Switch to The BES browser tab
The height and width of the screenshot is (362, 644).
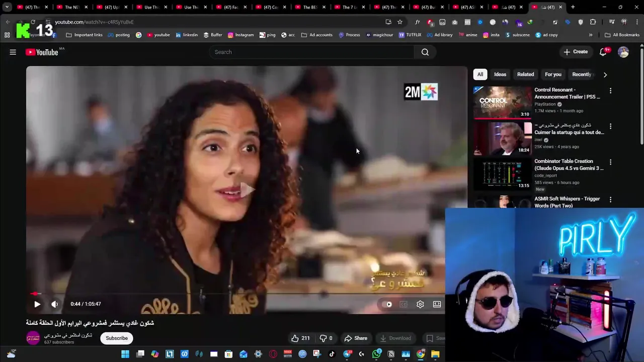click(x=310, y=7)
